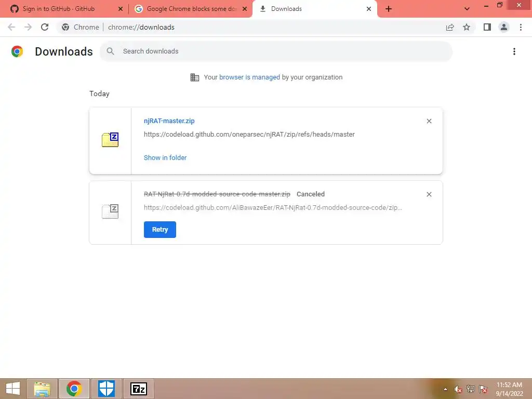Close the Sign in to GitHub tab
Image resolution: width=532 pixels, height=399 pixels.
120,9
